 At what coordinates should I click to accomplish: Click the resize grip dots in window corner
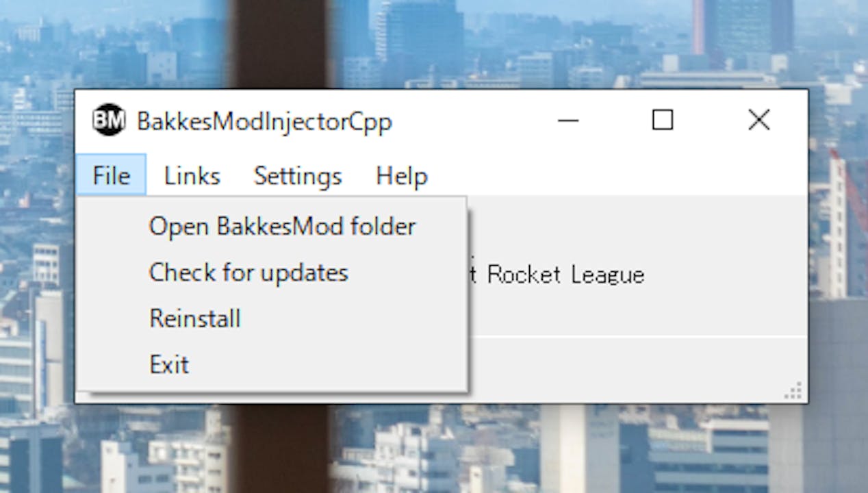pos(793,392)
